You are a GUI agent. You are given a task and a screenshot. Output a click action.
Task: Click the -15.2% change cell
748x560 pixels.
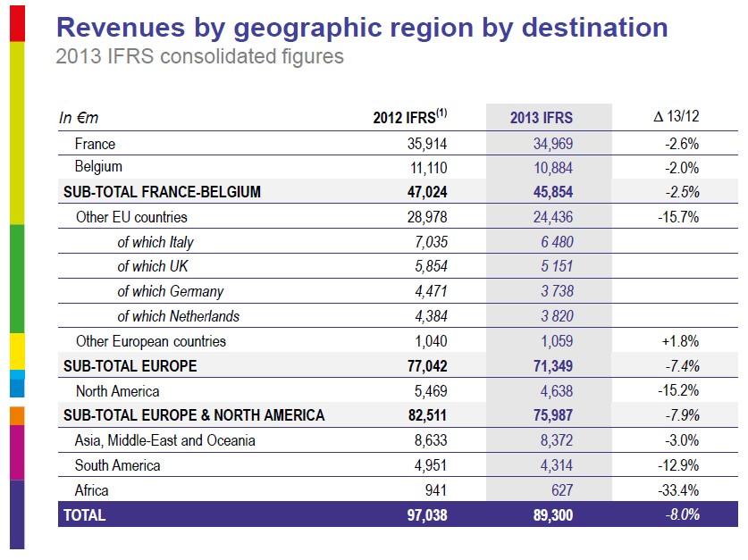[x=678, y=391]
